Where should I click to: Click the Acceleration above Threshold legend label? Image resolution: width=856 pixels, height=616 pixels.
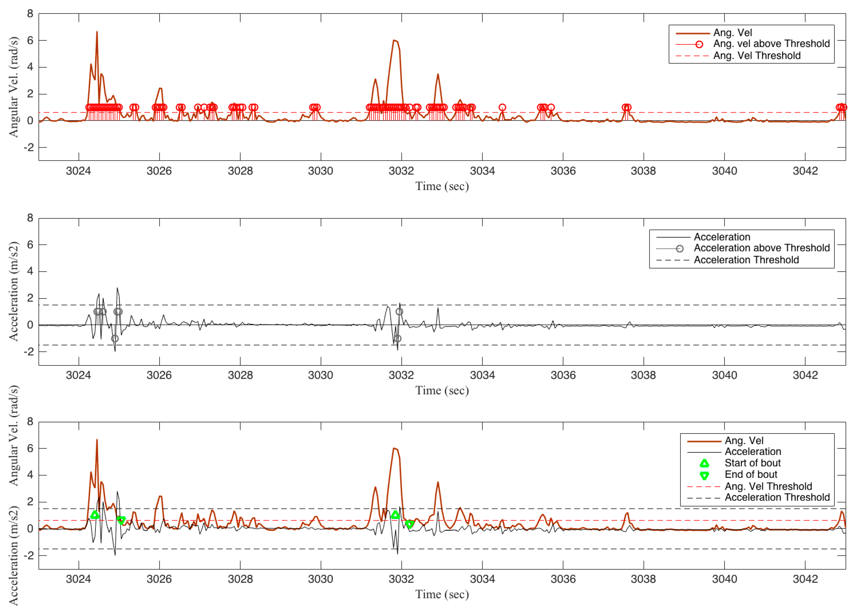click(762, 248)
